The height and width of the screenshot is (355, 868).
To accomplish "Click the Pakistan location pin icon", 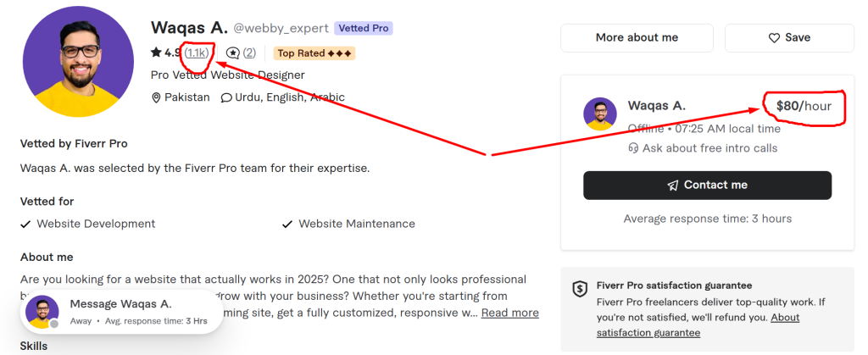I will click(156, 97).
